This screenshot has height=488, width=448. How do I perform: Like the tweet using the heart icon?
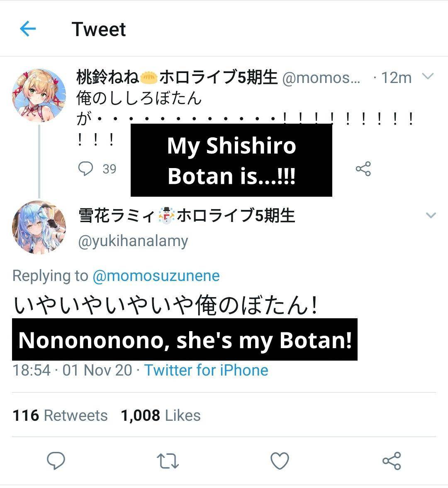(x=280, y=460)
